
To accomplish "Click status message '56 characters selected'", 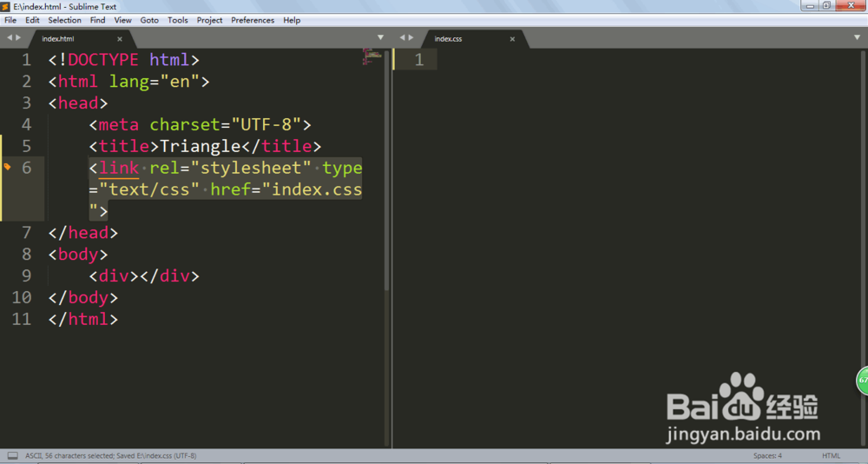I will 79,455.
